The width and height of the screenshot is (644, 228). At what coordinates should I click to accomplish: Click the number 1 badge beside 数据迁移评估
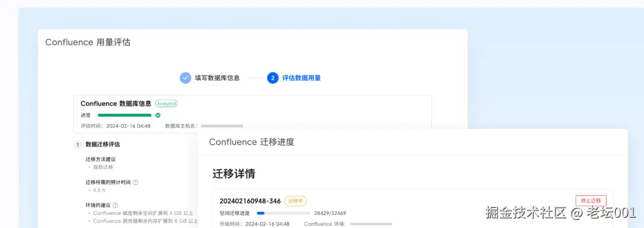[78, 144]
